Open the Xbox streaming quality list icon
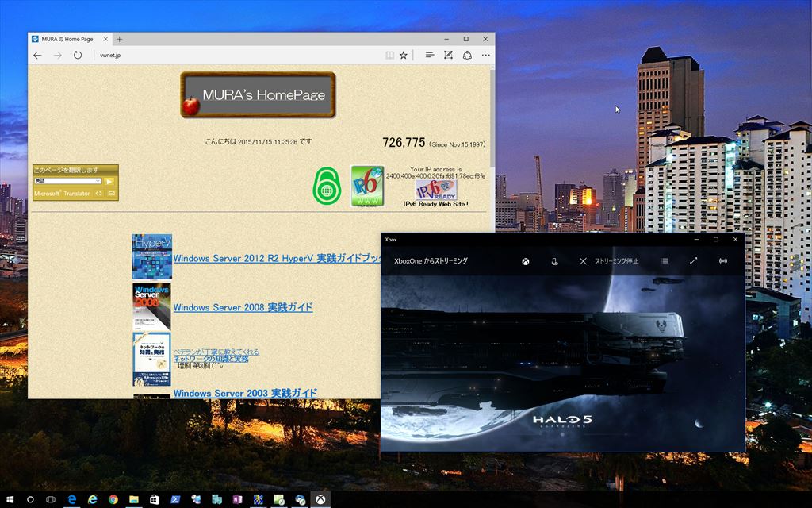Screen dimensions: 812x508 665,260
